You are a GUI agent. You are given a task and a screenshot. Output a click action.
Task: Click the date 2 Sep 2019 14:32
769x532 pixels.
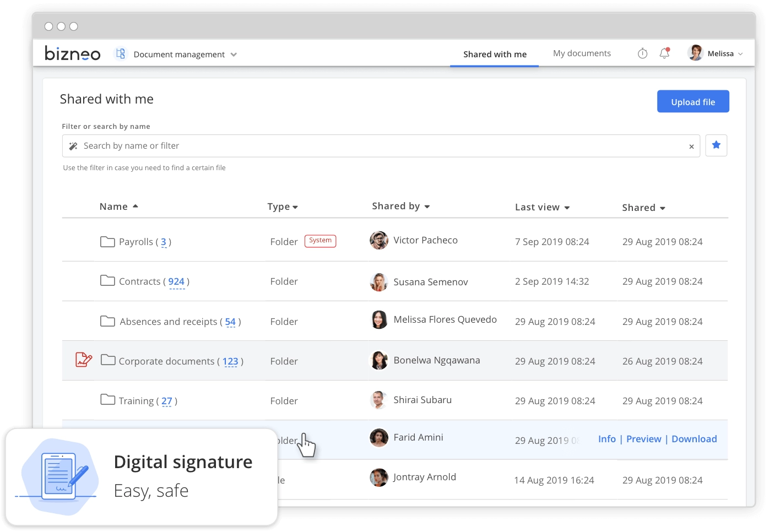click(x=552, y=281)
